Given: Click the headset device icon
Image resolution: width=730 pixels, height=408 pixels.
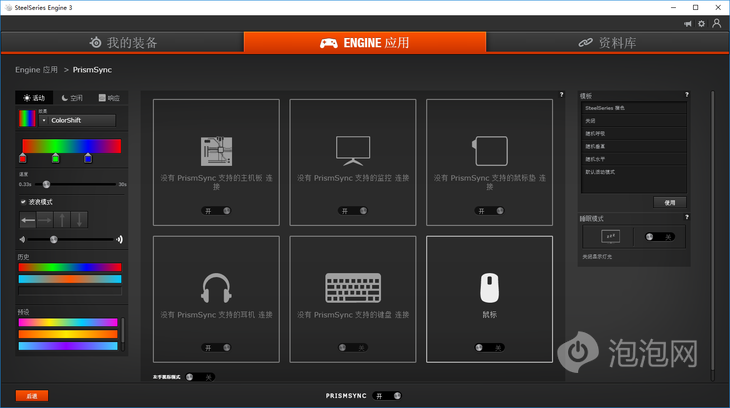Looking at the screenshot, I should tap(216, 288).
